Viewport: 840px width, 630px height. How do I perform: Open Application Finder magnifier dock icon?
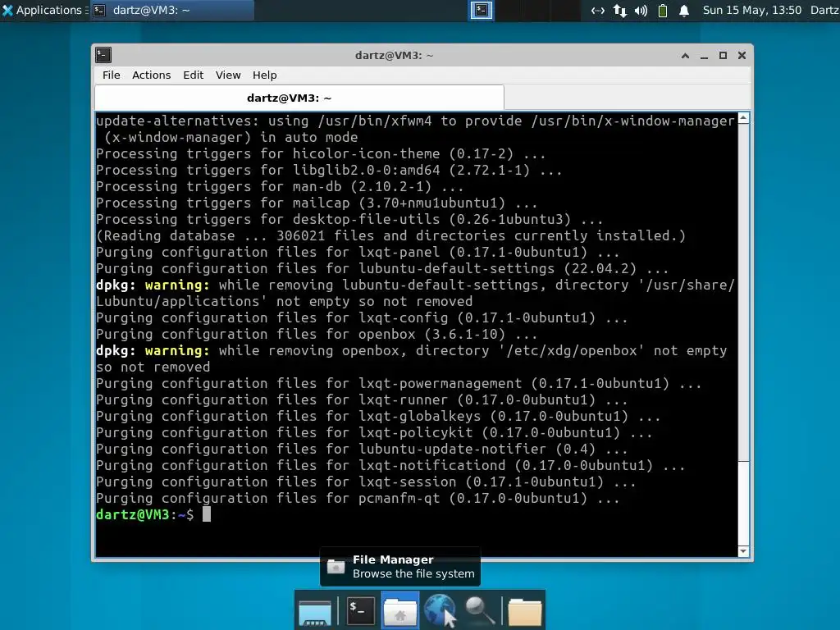pos(480,610)
